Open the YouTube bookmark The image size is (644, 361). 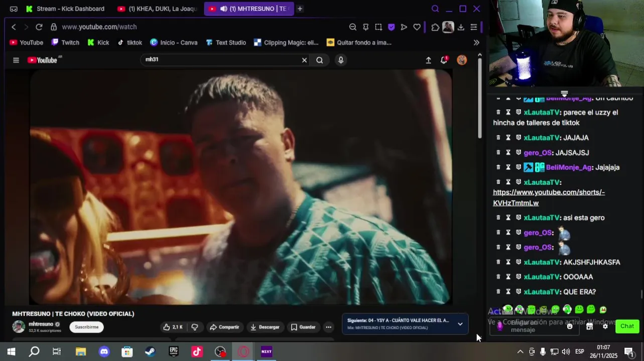point(27,43)
